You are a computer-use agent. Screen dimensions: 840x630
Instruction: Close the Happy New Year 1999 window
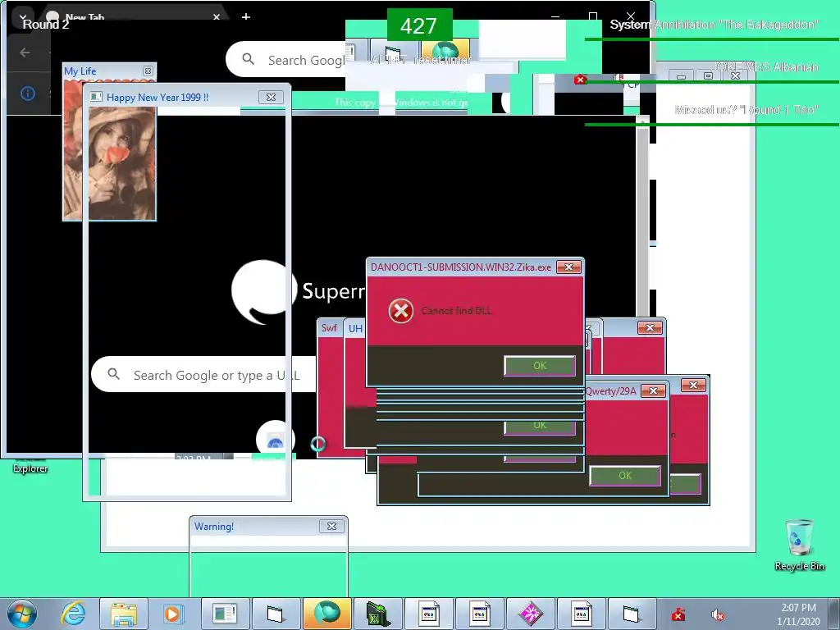pos(271,97)
